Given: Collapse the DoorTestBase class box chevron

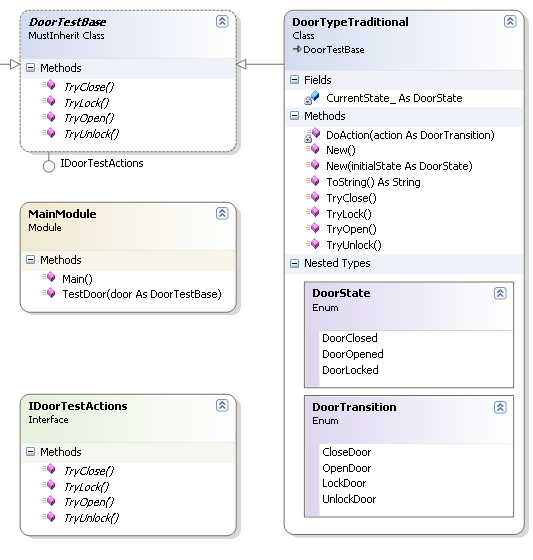Looking at the screenshot, I should [x=222, y=21].
